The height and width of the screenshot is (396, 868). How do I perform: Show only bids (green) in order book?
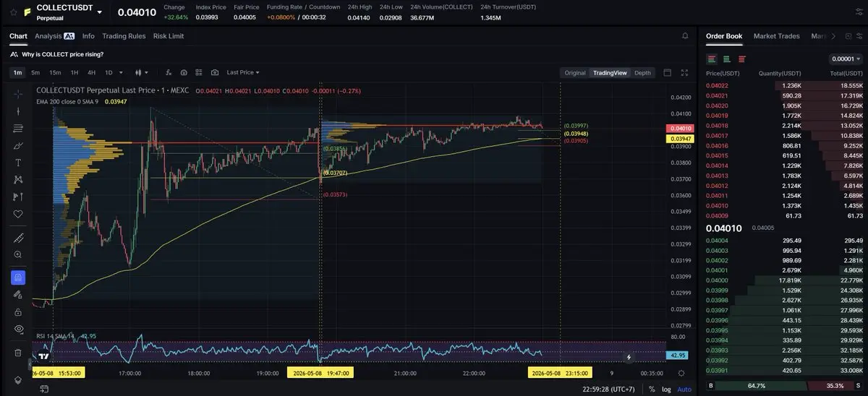coord(727,59)
